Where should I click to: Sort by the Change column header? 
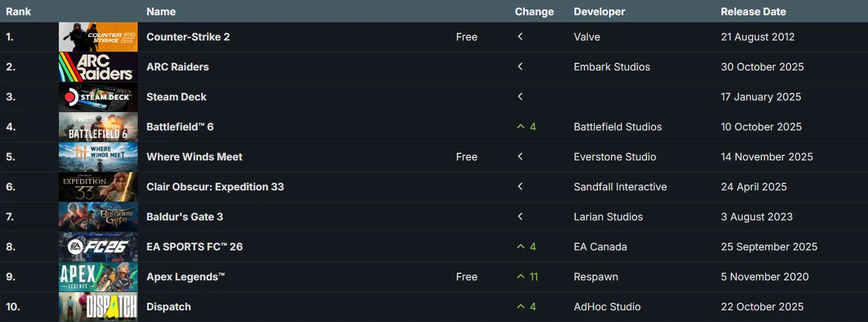point(534,11)
